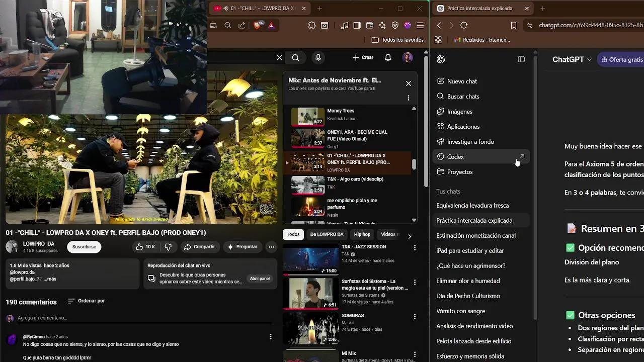Open the Brave Rewards triangle icon
The image size is (644, 362).
[271, 25]
